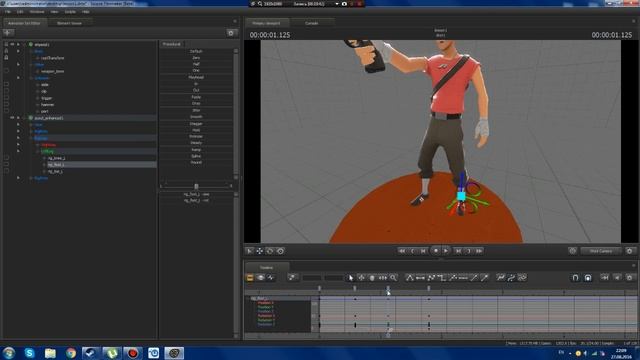Toggle eye visibility for animset1
This screenshot has width=640, height=360.
click(x=12, y=44)
